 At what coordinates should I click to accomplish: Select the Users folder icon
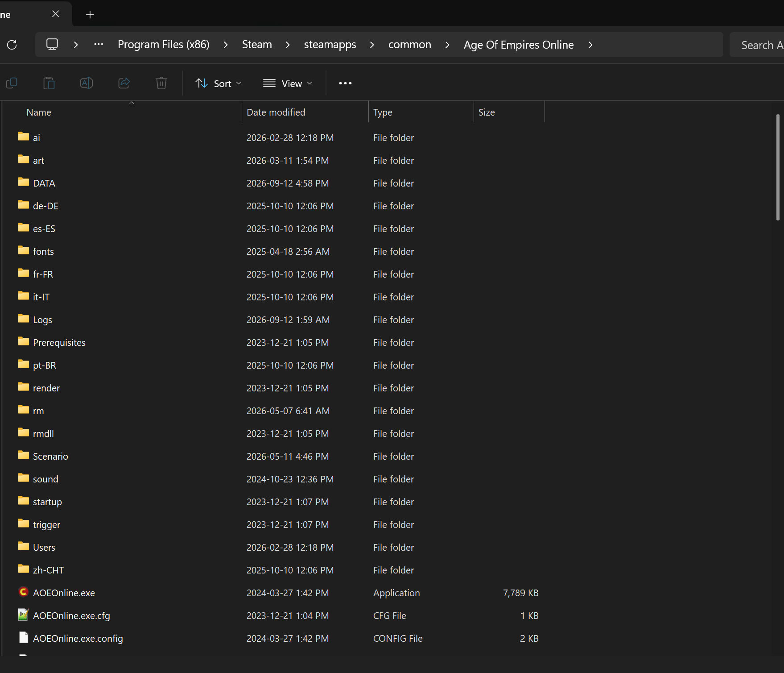[x=24, y=546]
